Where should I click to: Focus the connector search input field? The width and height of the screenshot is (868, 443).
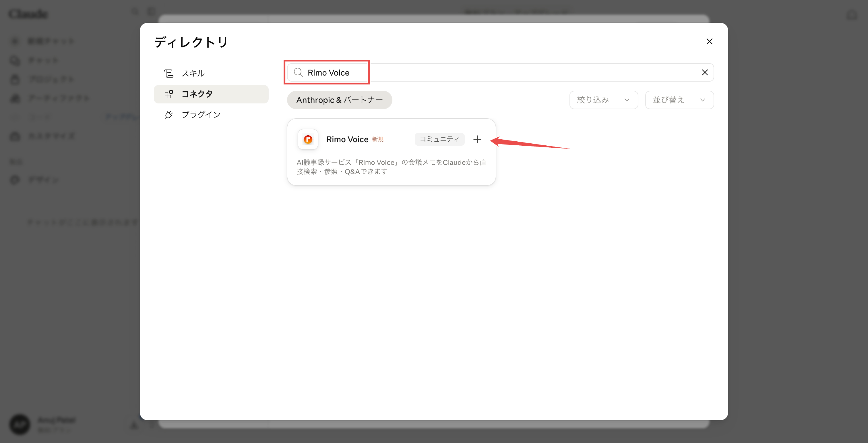[500, 72]
